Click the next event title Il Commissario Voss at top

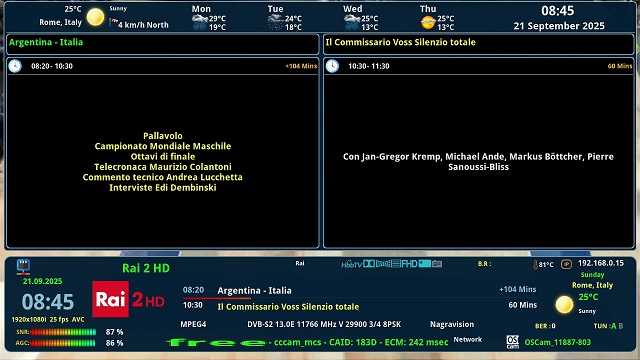pyautogui.click(x=400, y=42)
